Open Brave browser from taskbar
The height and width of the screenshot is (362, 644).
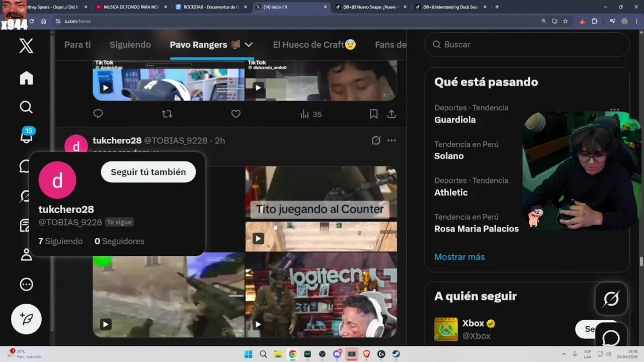click(366, 354)
